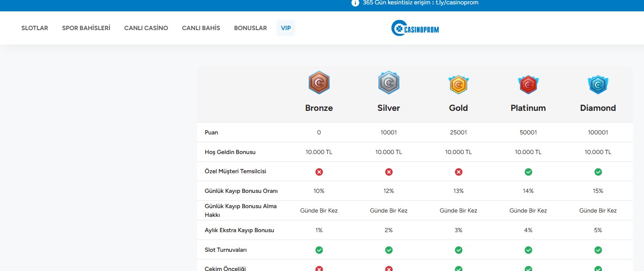Click red X for Bronze Özel Müşteri Temsilcisi
The height and width of the screenshot is (271, 644).
pyautogui.click(x=319, y=172)
